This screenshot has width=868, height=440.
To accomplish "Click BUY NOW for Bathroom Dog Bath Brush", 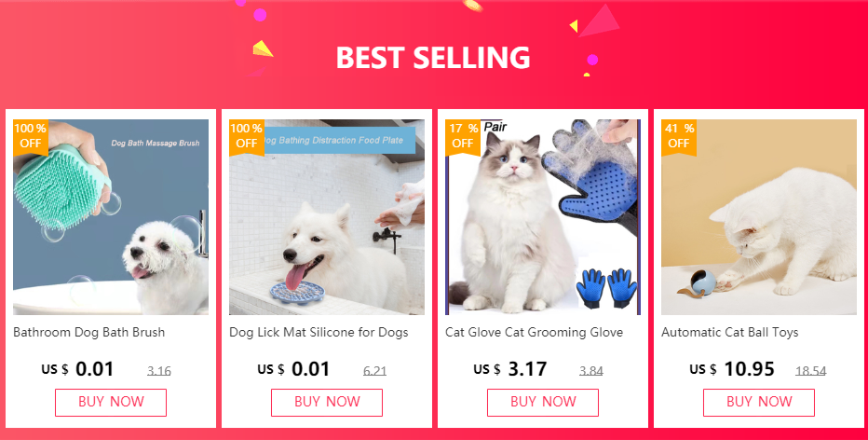I will pyautogui.click(x=111, y=403).
